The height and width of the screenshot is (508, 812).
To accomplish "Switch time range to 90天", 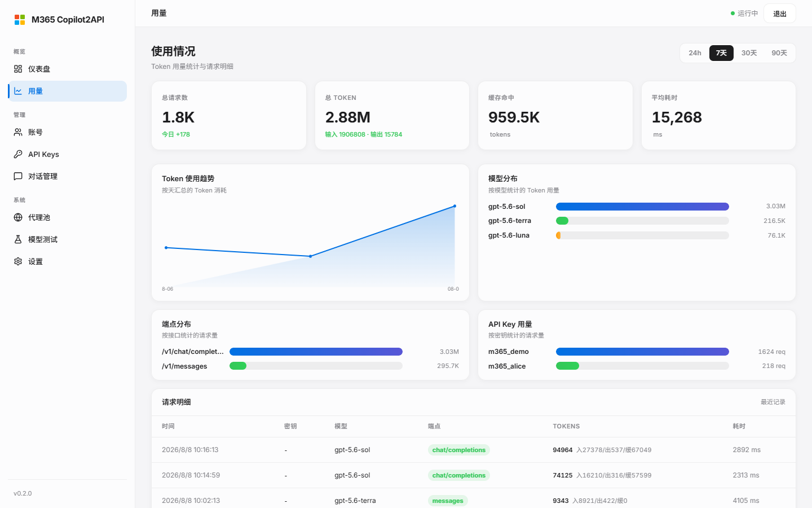I will coord(779,53).
